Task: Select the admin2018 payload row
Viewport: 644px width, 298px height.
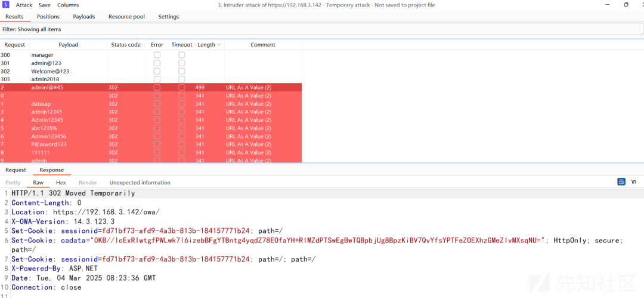Action: 151,79
